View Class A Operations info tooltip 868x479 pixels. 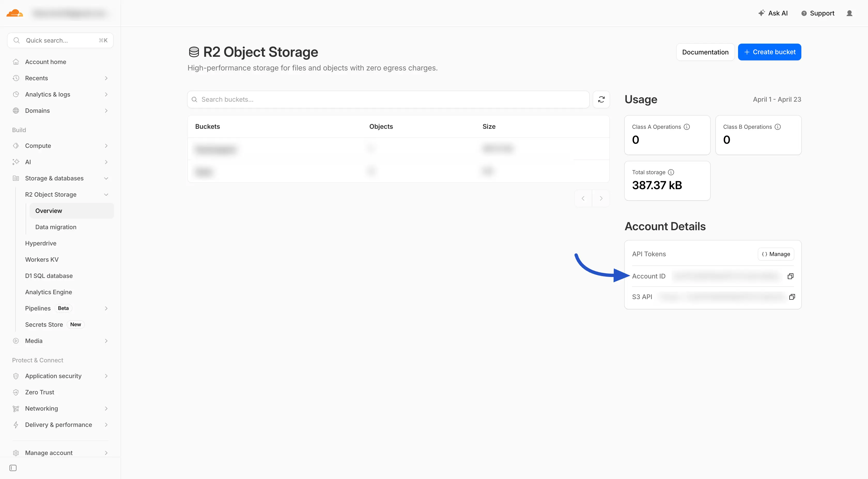pos(687,127)
